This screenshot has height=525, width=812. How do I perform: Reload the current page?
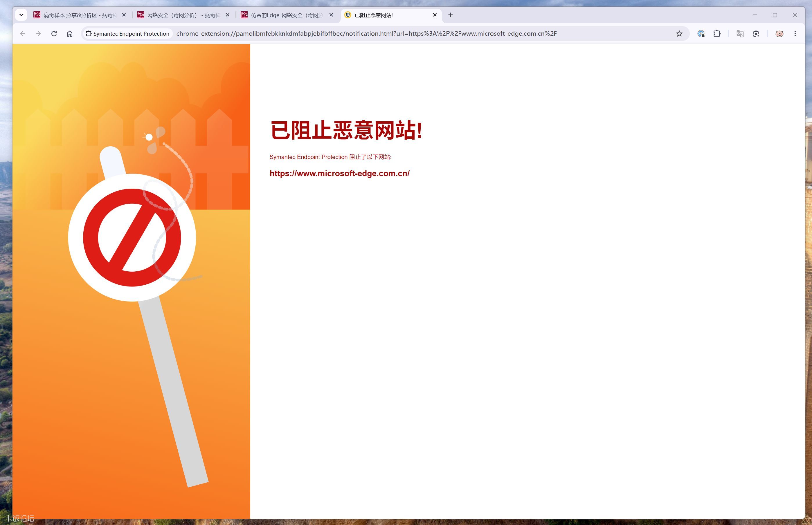[x=54, y=34]
